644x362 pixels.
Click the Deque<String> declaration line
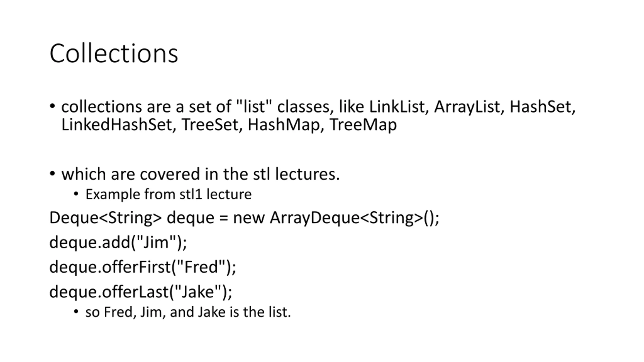pos(244,218)
